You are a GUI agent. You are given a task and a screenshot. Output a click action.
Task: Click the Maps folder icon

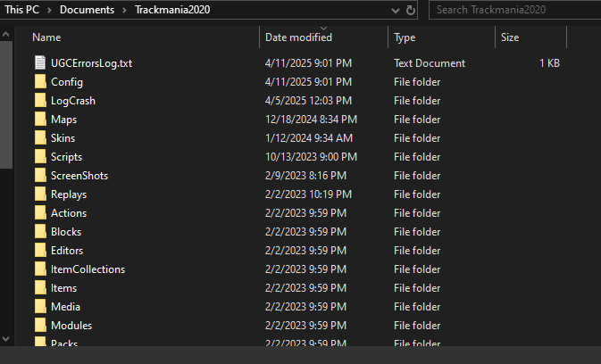tap(39, 120)
